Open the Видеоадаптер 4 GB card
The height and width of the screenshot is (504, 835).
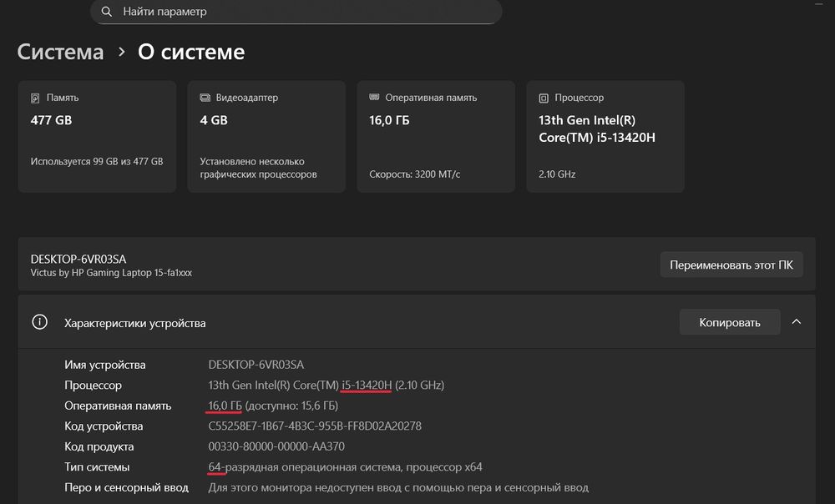tap(266, 137)
